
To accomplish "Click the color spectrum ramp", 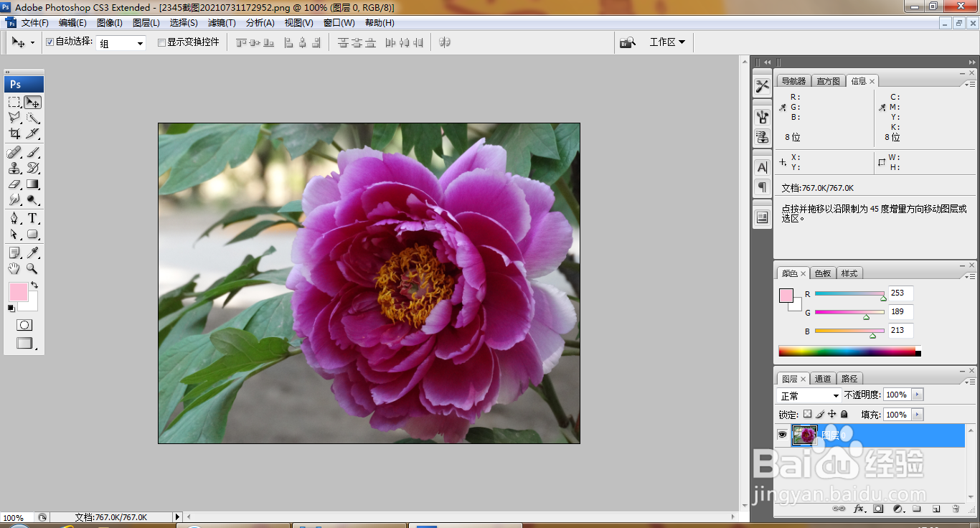I will coord(847,352).
